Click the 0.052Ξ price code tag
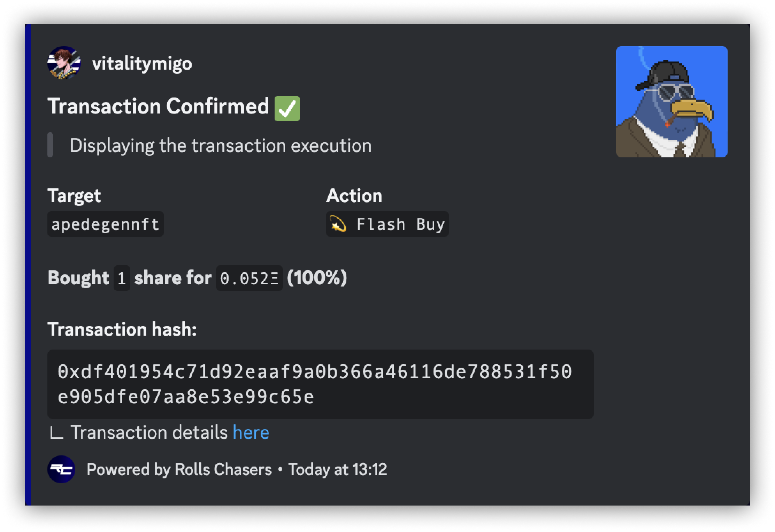 249,278
